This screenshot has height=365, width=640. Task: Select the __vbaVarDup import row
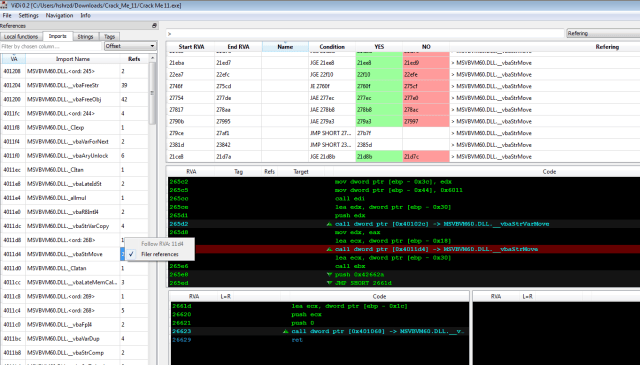(75, 338)
